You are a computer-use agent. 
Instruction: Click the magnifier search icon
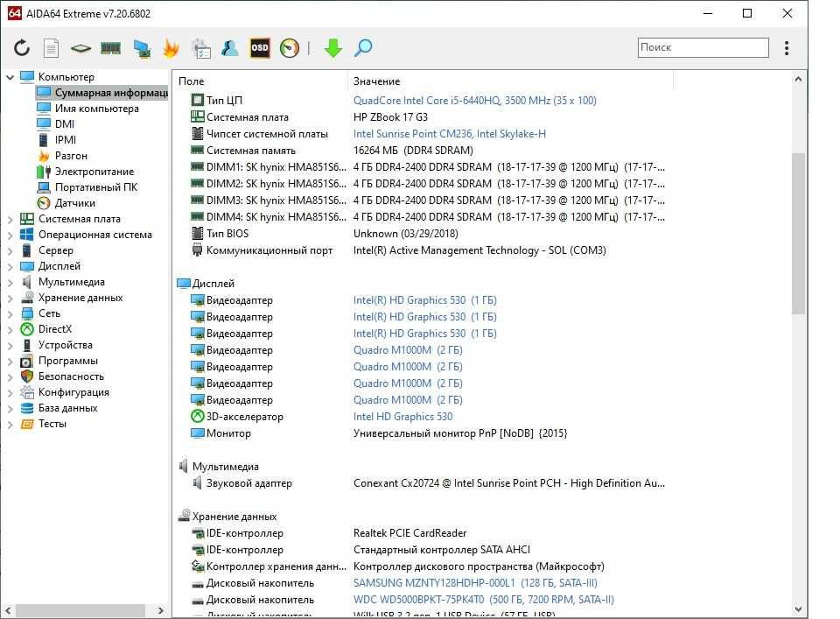363,48
